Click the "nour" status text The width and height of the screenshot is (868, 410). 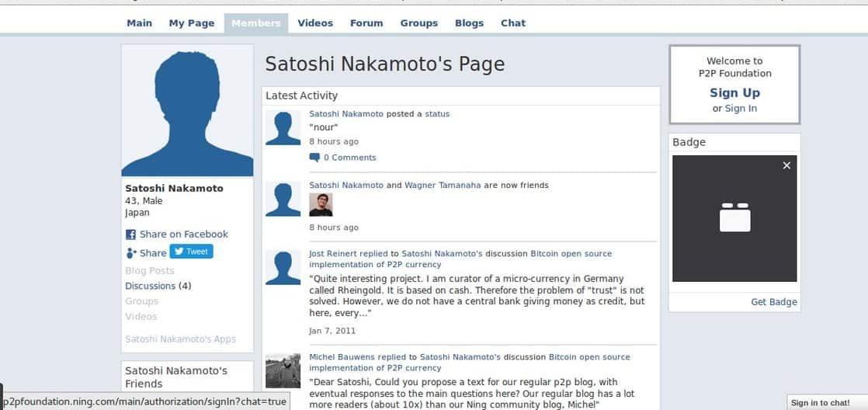click(324, 128)
